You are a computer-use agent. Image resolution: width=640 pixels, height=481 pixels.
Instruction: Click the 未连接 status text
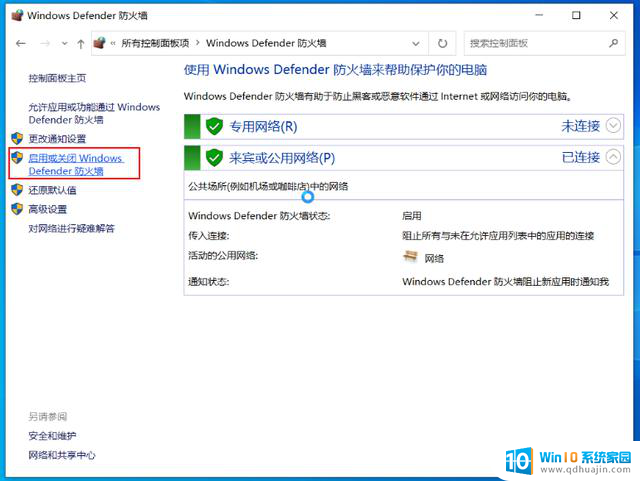click(580, 126)
